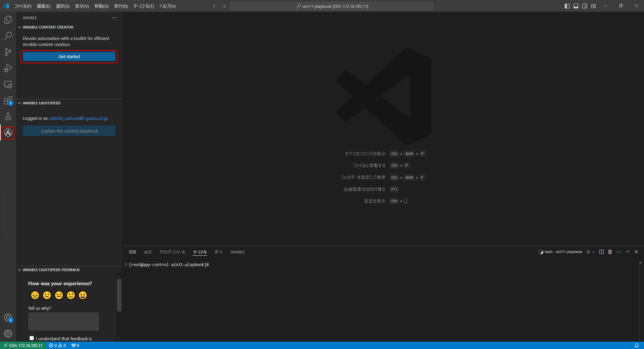Create a new terminal with plus icon
Screen dimensions: 644x349
coord(588,252)
